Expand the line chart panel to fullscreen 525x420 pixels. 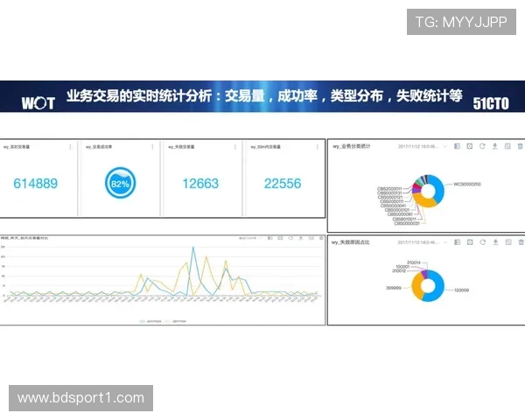point(311,238)
